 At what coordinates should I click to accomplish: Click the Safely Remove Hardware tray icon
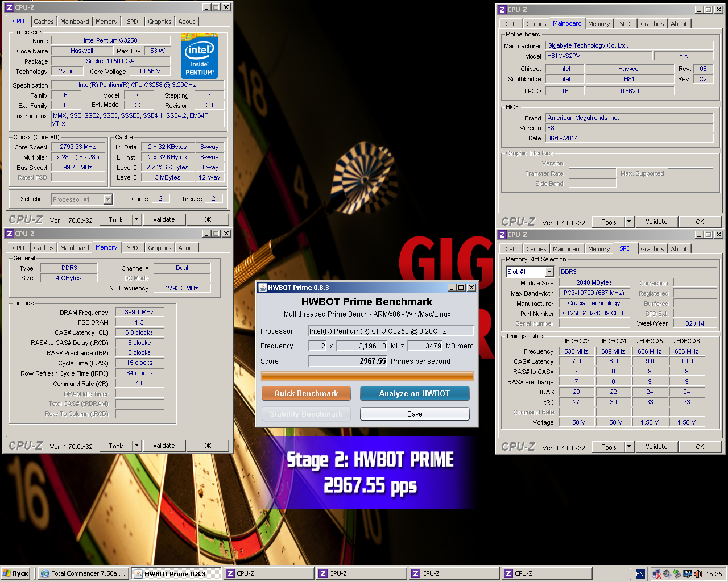677,574
